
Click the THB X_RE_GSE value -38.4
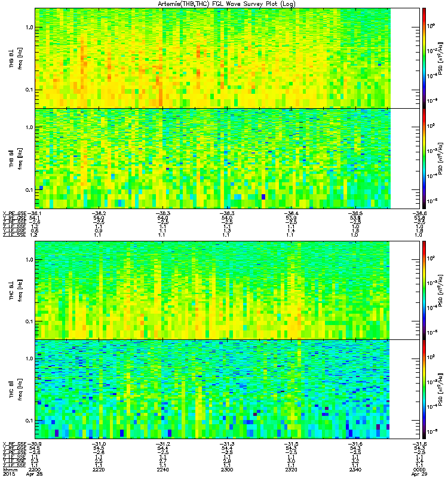point(291,213)
